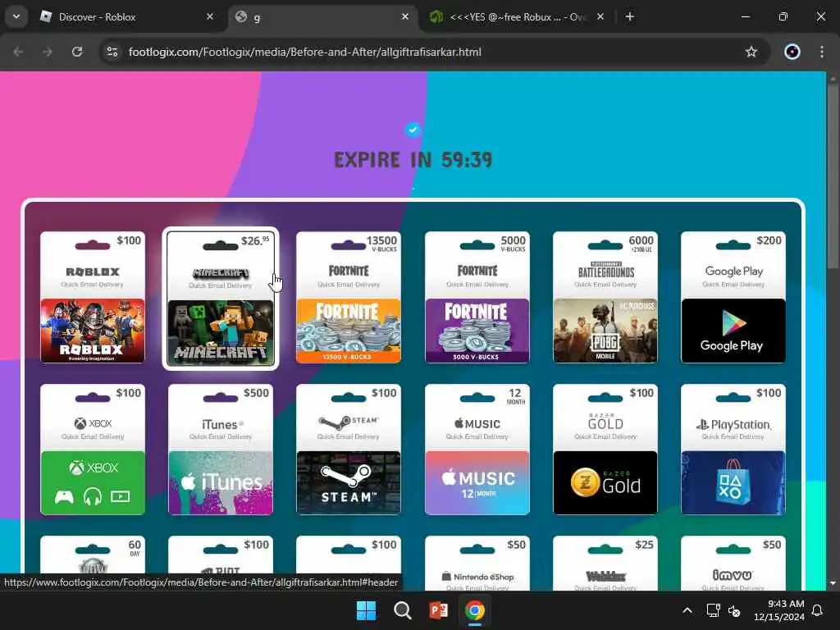Show hidden system tray icons
Viewport: 840px width, 630px height.
coord(687,610)
